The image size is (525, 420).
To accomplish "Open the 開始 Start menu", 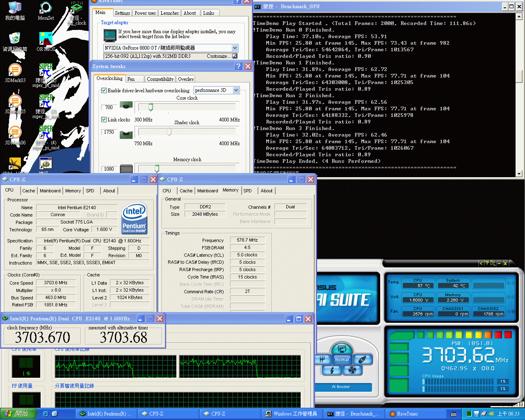I will [x=18, y=414].
